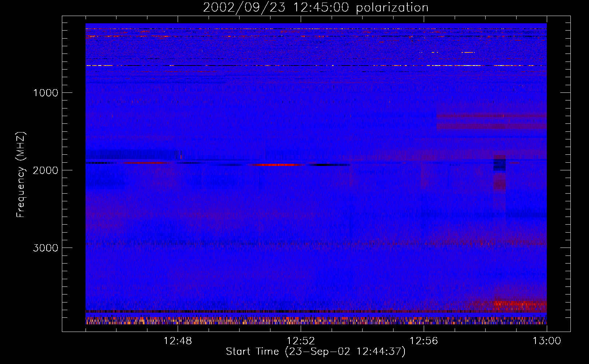This screenshot has height=364, width=589.
Task: Select the "13:00" time tick label
Action: (547, 341)
